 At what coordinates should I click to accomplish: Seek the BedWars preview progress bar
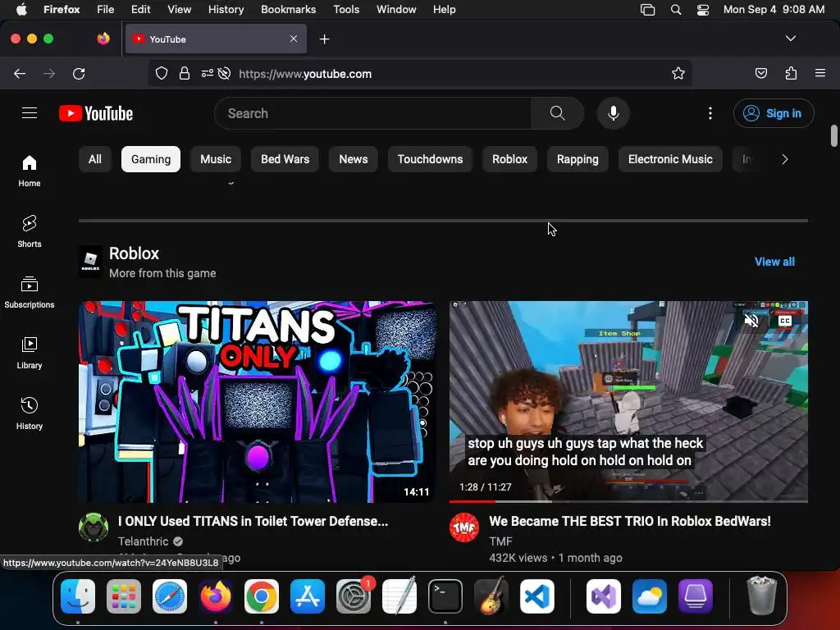pos(628,501)
